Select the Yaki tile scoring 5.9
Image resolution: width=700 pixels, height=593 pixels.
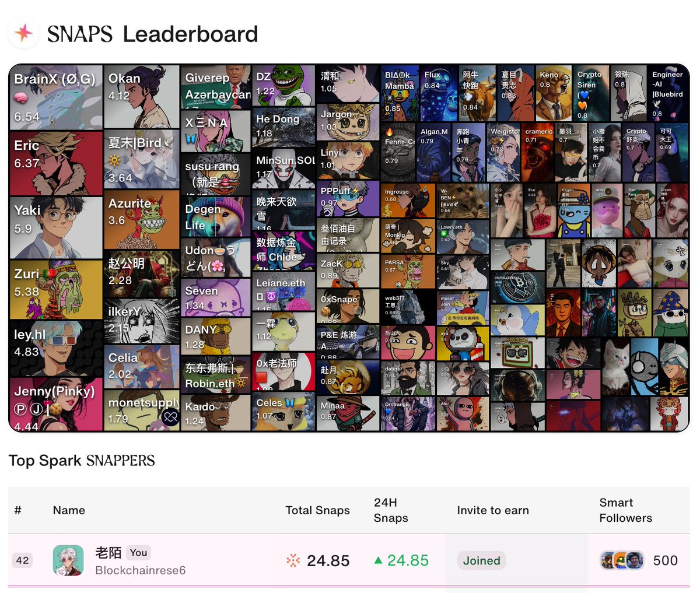click(x=56, y=228)
